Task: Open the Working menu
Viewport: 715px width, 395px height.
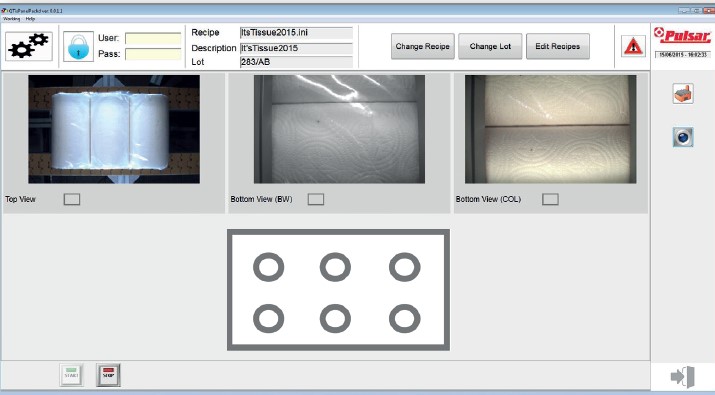Action: click(x=11, y=19)
